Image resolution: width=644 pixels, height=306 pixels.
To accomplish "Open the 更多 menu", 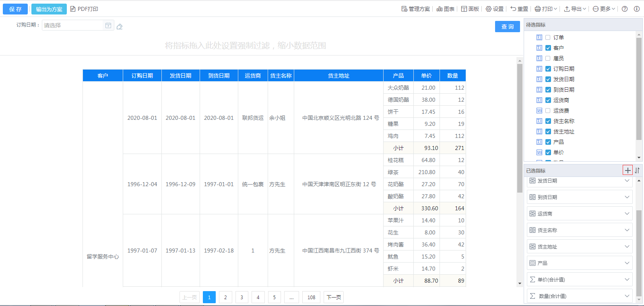I will [604, 9].
